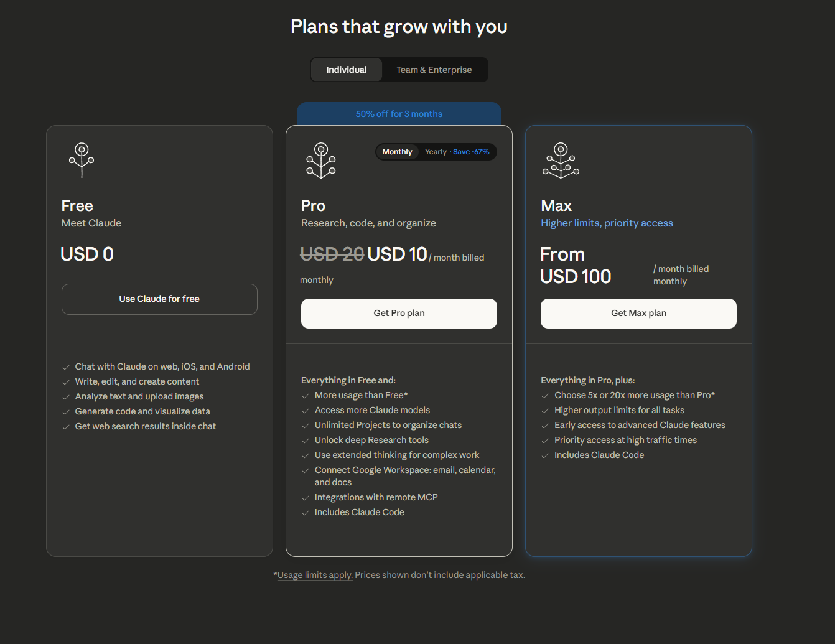This screenshot has height=644, width=835.
Task: Switch billing to Yearly Save 67%
Action: [x=457, y=152]
